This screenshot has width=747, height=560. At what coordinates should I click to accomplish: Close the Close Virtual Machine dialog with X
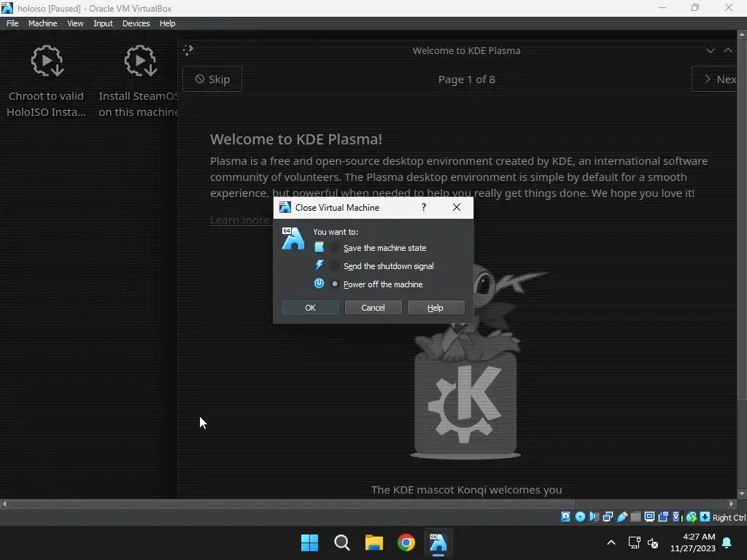(x=457, y=207)
